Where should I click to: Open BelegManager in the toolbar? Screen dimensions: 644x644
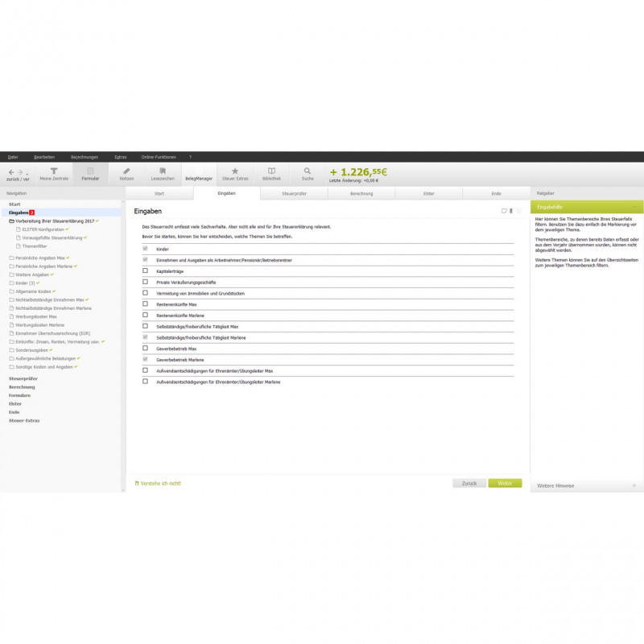[198, 178]
